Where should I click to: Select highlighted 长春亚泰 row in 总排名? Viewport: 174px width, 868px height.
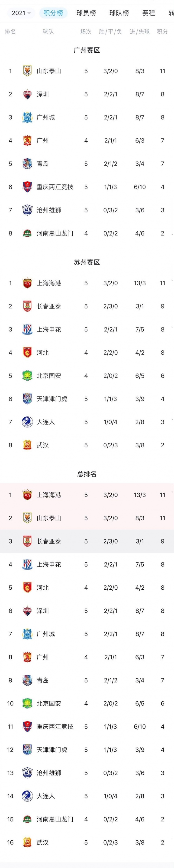tap(87, 541)
